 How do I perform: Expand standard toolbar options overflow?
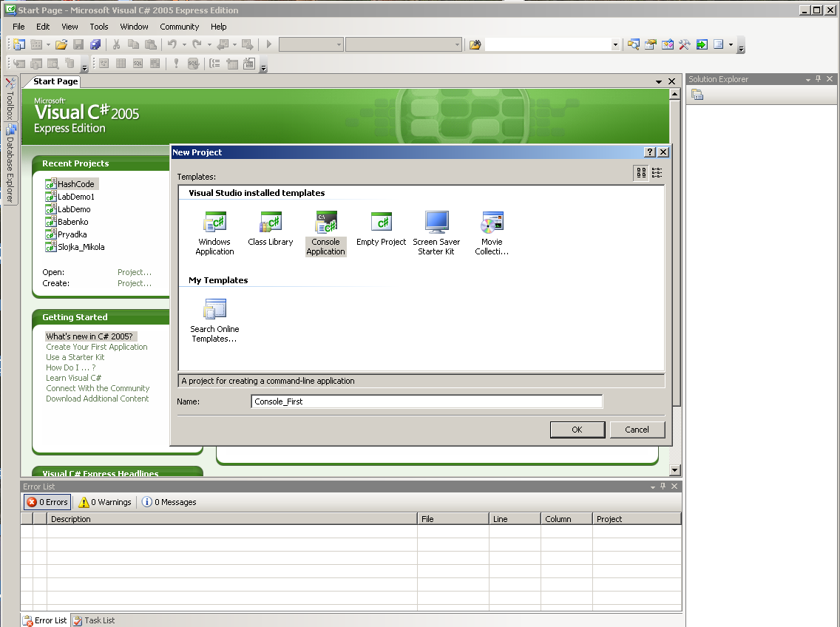(742, 46)
